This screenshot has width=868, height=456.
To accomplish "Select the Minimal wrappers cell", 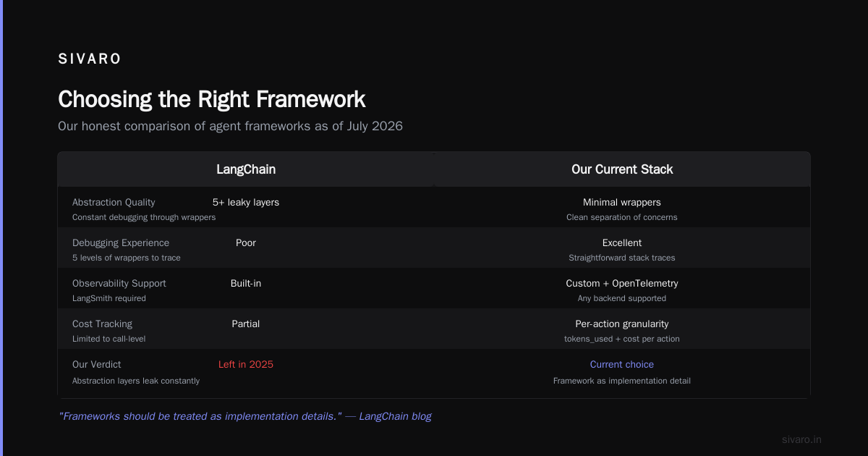I will pyautogui.click(x=622, y=203).
